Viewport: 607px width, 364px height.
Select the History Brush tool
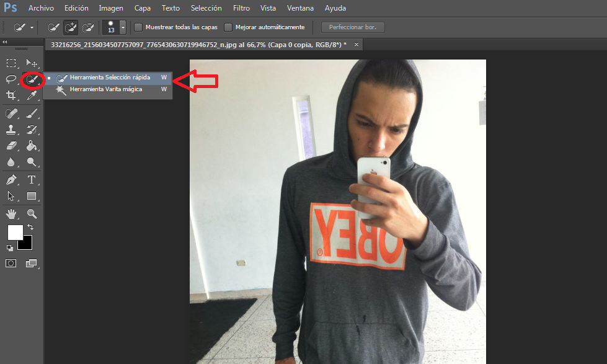pos(32,130)
